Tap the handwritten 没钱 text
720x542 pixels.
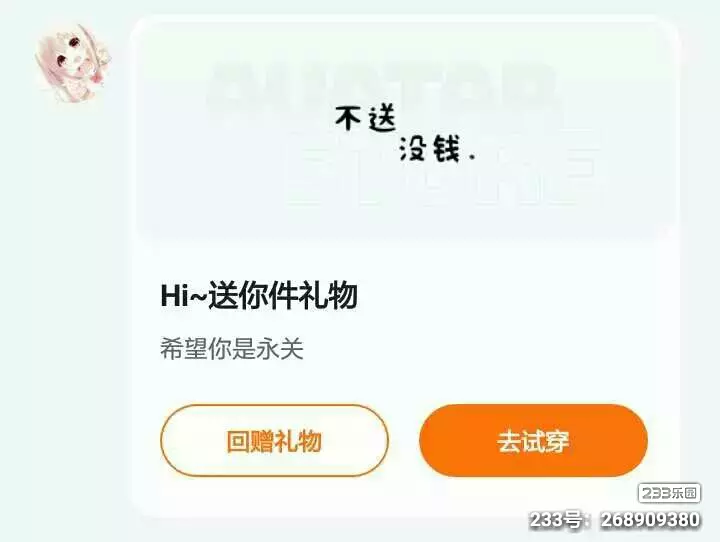click(x=429, y=148)
